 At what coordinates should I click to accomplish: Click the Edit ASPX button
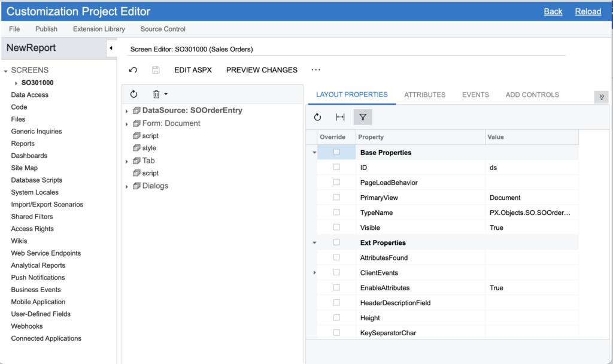[193, 70]
